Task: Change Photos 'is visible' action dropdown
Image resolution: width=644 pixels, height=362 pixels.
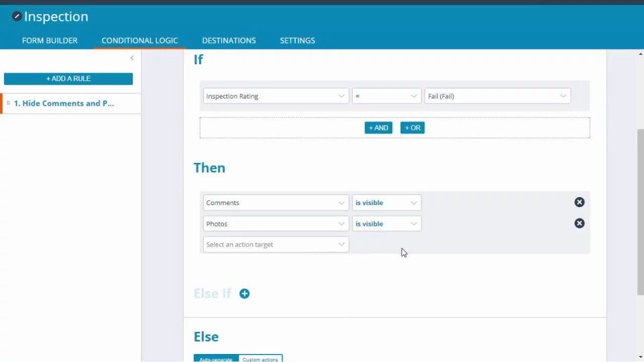Action: pyautogui.click(x=386, y=224)
